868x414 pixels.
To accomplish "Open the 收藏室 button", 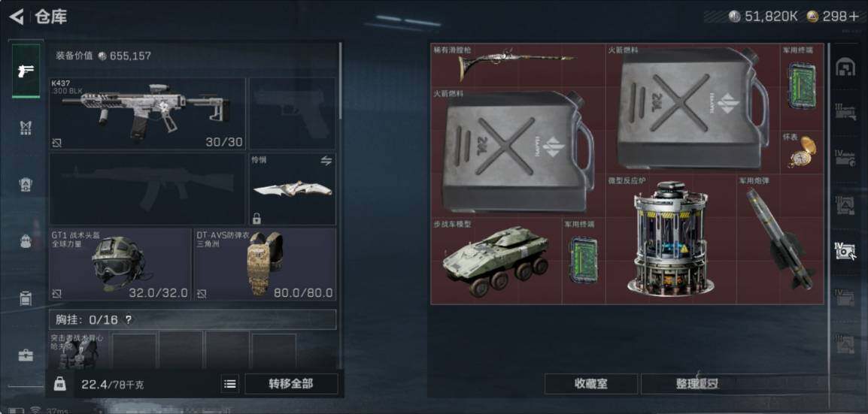I will click(x=590, y=384).
